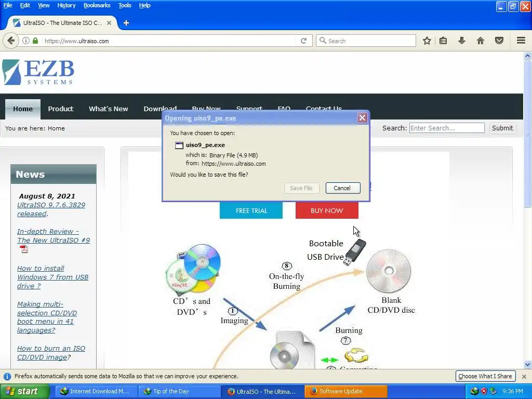Click the Bootable USB Drive image
Viewport: 532px width, 399px height.
(354, 252)
